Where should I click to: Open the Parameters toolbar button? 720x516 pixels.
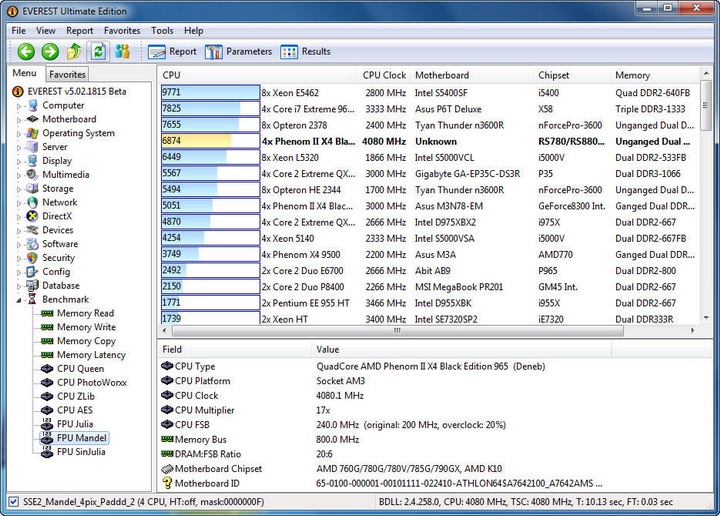[x=238, y=52]
